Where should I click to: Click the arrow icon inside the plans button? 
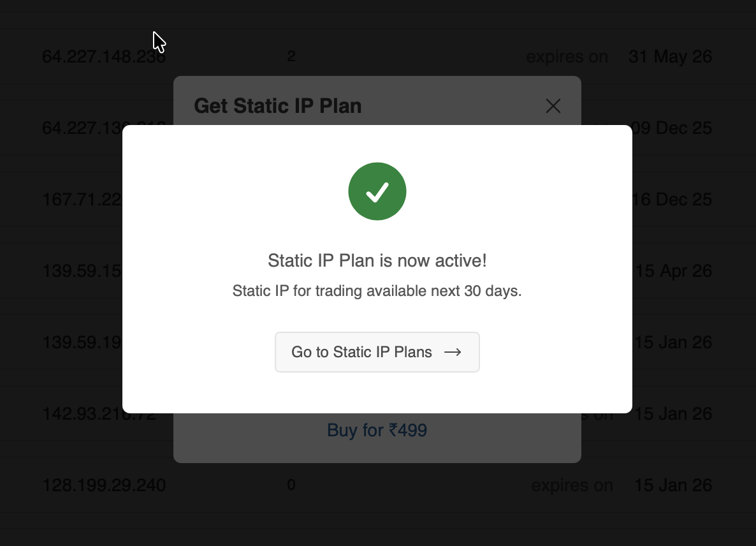click(453, 351)
